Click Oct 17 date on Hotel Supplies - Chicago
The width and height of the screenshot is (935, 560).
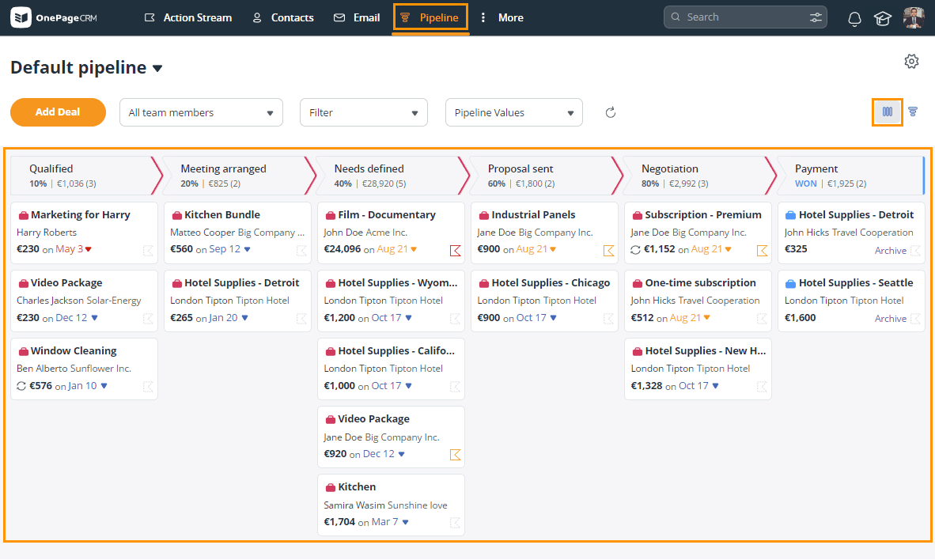[x=532, y=318]
